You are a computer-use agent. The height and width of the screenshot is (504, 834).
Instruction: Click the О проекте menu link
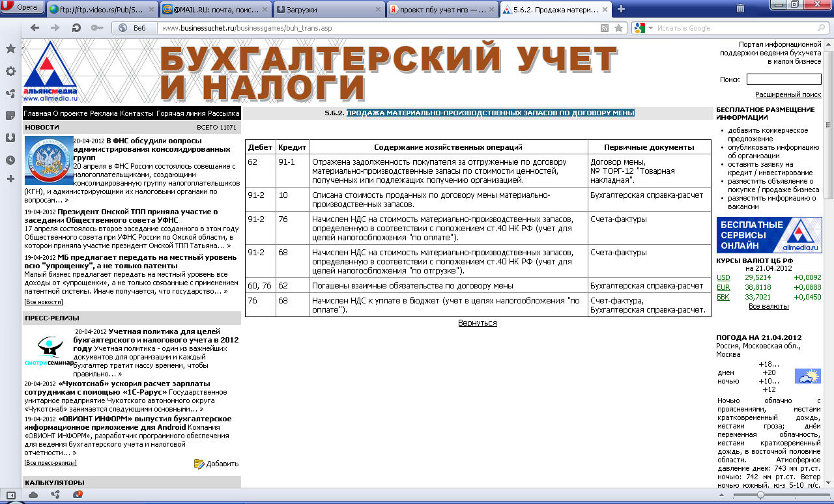point(70,113)
